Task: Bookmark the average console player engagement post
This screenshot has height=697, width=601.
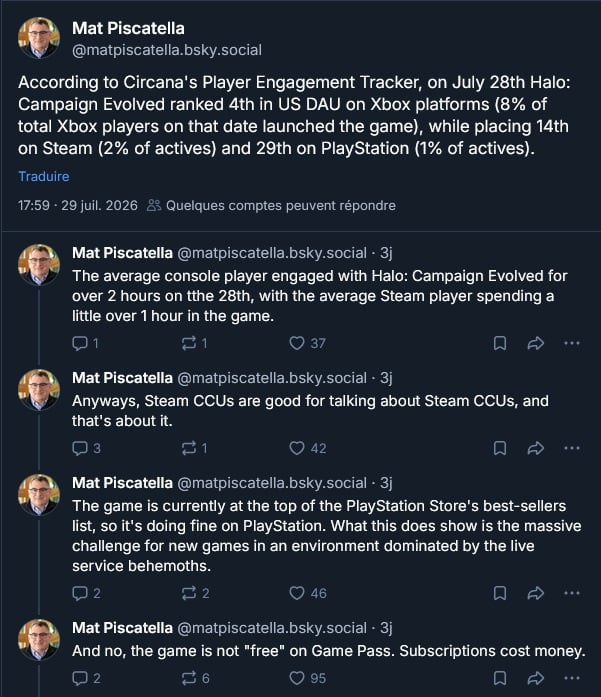Action: 500,343
